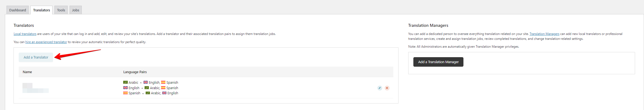
Task: Click the Spanish target flag in English pair row
Action: 163,88
